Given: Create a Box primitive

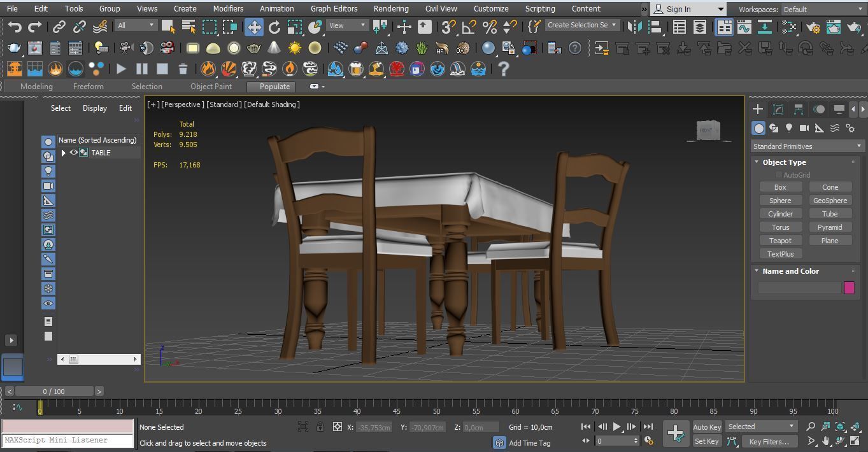Looking at the screenshot, I should (x=780, y=187).
